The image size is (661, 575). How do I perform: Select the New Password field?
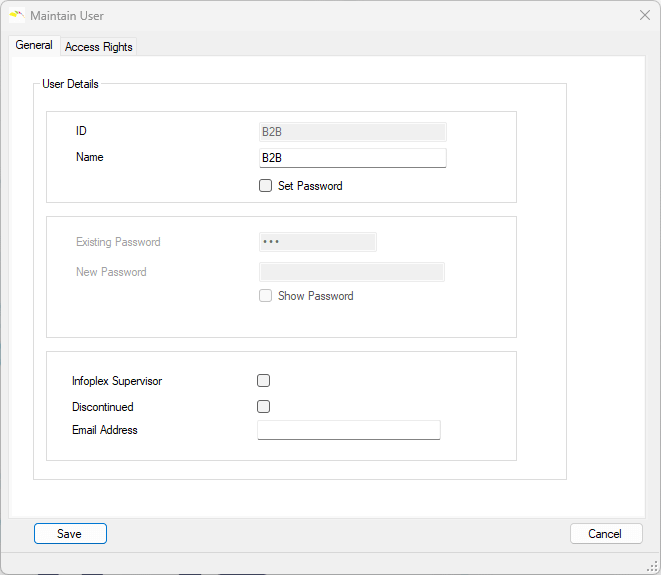(x=352, y=272)
